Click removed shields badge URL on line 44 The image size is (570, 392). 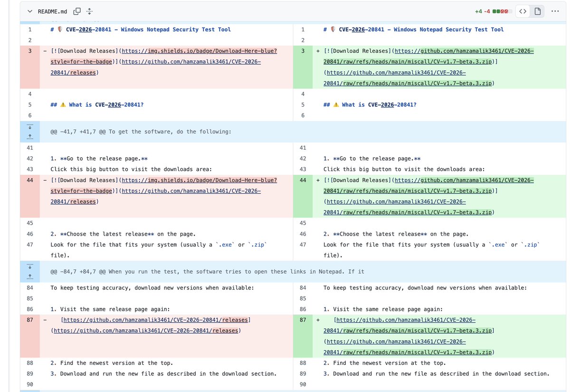[199, 180]
